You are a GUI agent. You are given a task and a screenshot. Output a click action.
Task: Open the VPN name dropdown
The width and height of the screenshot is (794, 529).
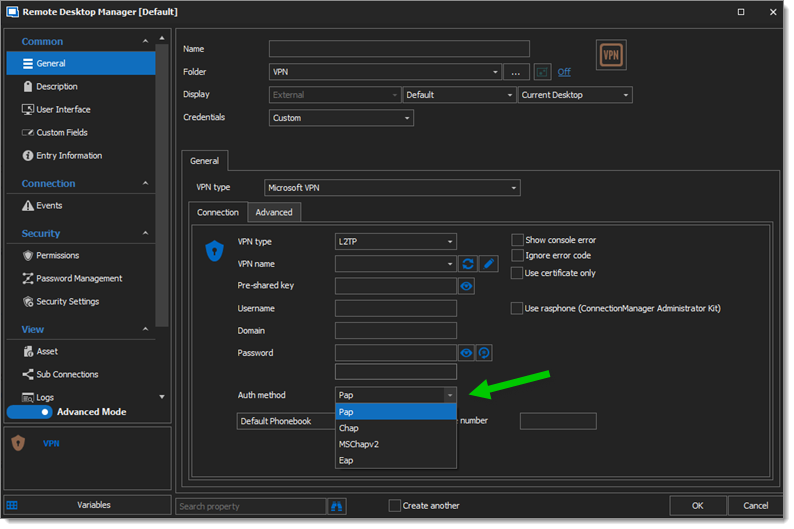click(x=395, y=264)
